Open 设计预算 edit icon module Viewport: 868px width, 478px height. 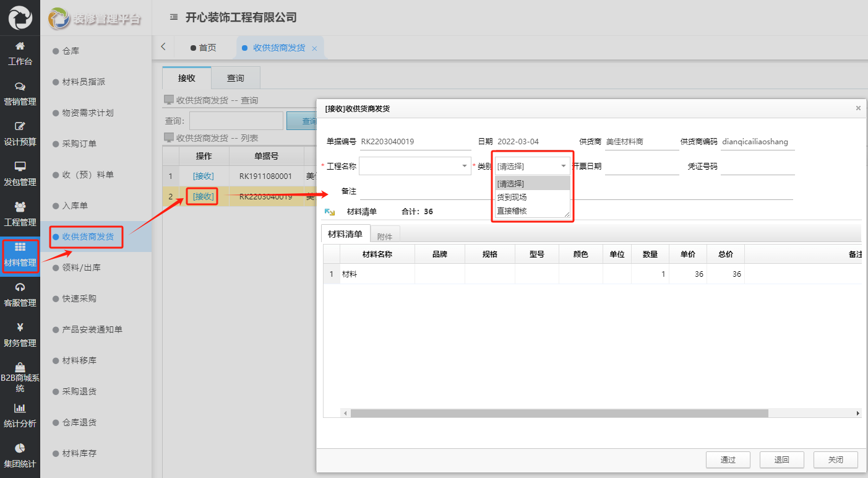(20, 126)
